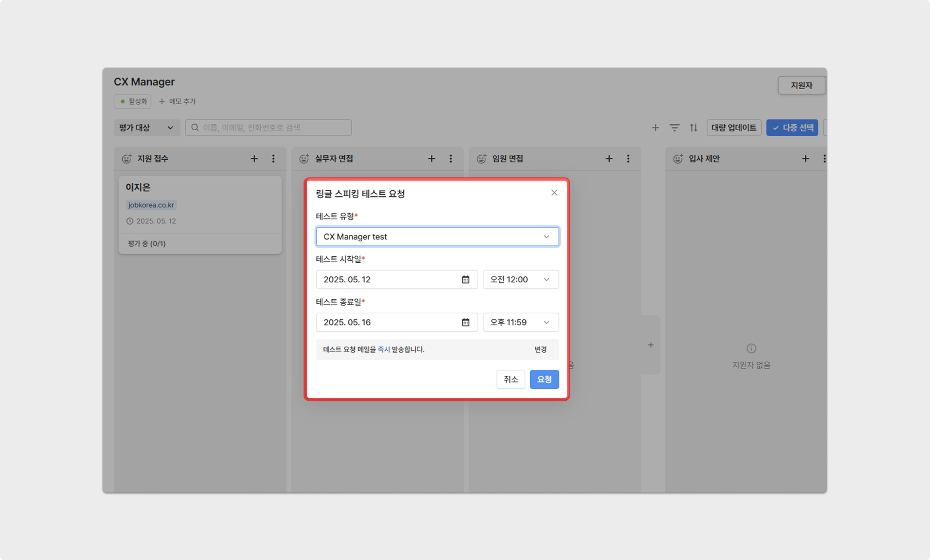
Task: Click the calendar icon for test end date
Action: point(465,322)
